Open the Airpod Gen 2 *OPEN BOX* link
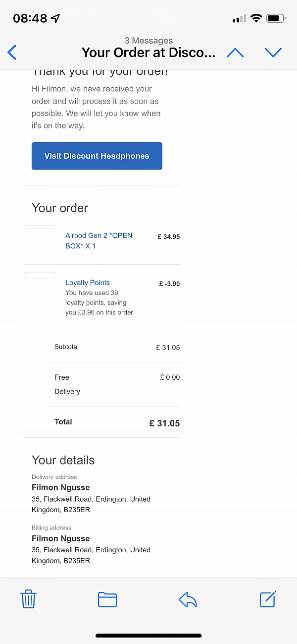 [99, 240]
